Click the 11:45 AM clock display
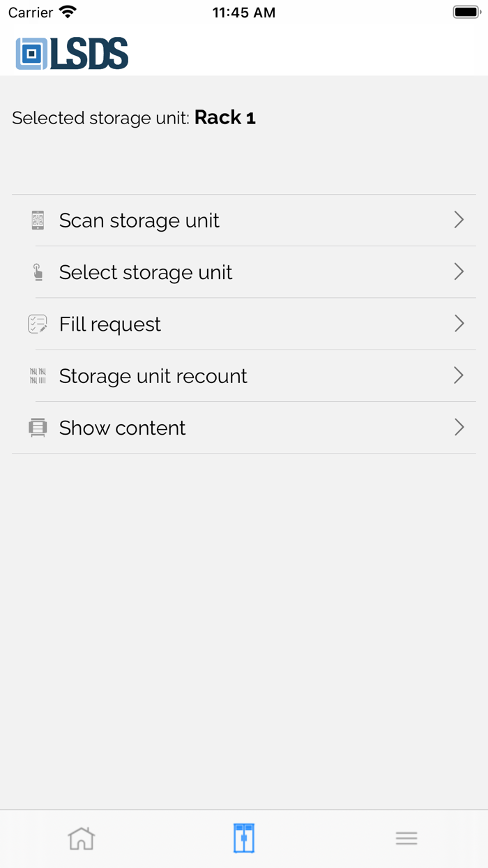The image size is (488, 868). (x=244, y=12)
